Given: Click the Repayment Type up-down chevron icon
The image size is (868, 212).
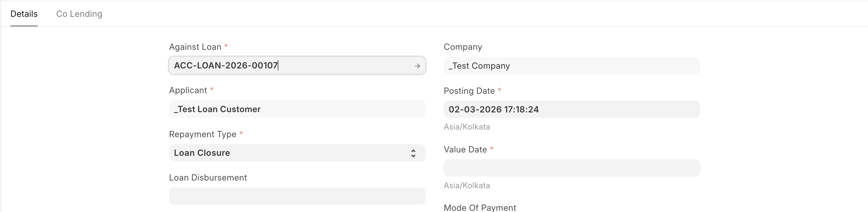Looking at the screenshot, I should click(x=413, y=153).
